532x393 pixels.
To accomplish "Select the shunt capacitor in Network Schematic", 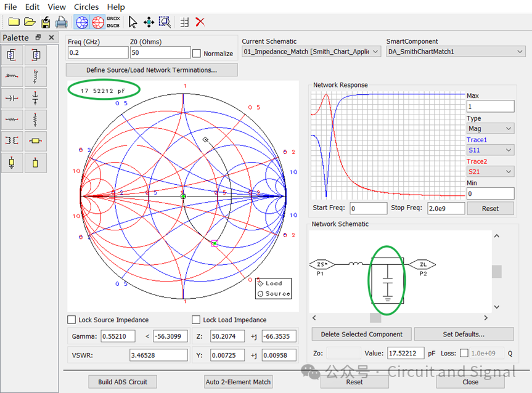I will 388,281.
